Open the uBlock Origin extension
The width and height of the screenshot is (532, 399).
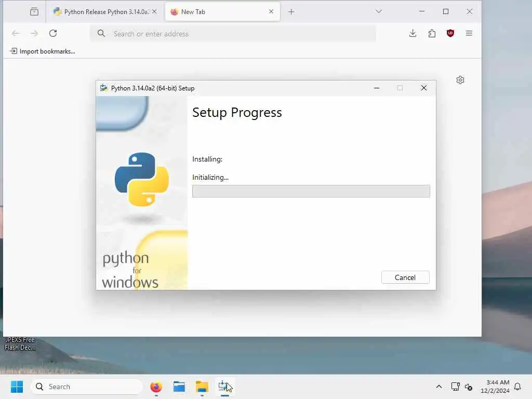(x=450, y=33)
